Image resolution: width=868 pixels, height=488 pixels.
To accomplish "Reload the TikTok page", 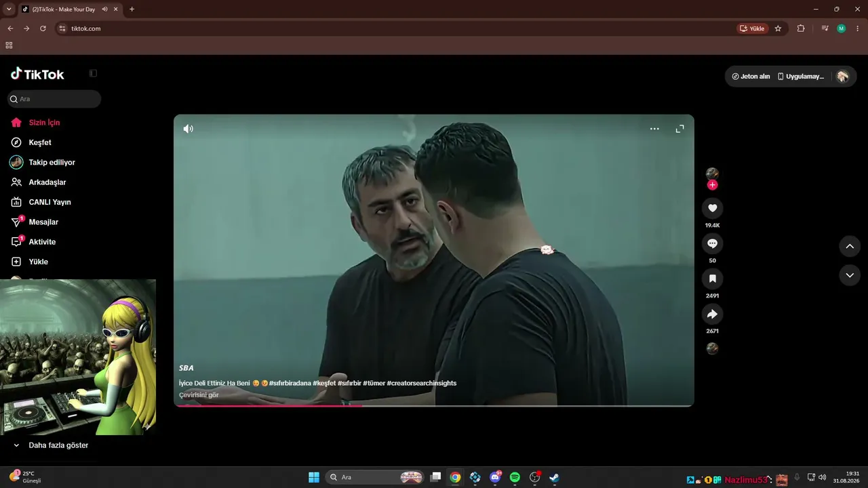I will (x=43, y=28).
